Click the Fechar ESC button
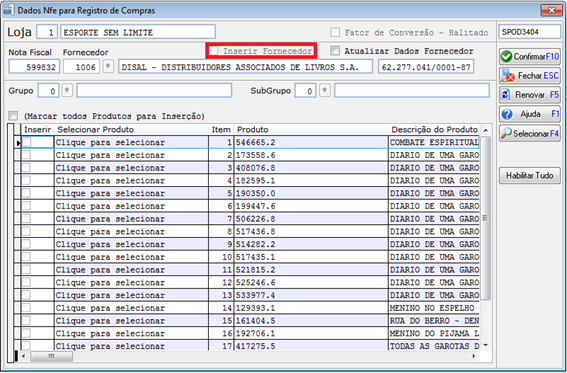Screen dimensions: 567x373 pos(530,76)
